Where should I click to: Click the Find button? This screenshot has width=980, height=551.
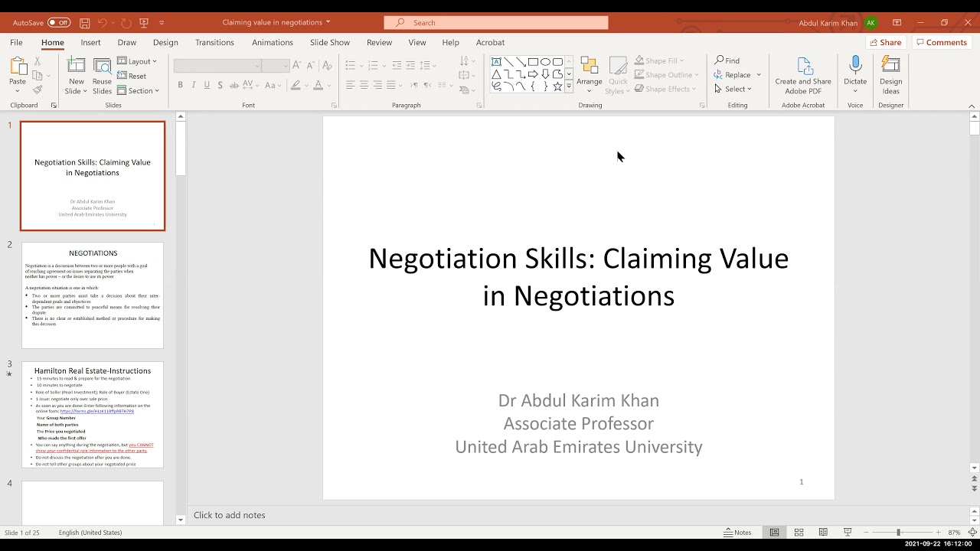click(727, 60)
